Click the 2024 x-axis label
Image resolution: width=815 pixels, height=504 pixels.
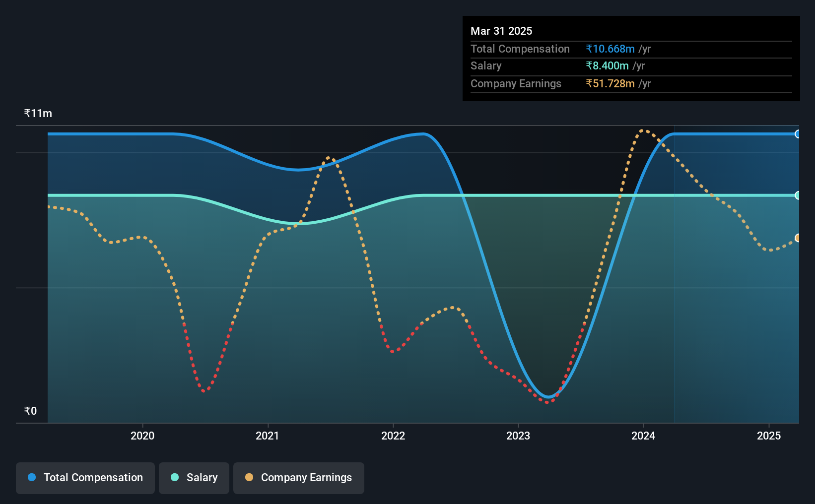point(643,436)
